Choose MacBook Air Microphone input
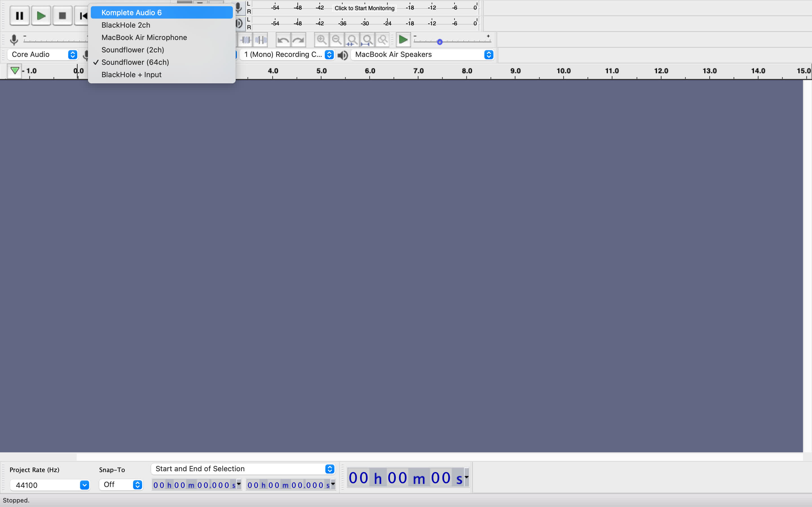This screenshot has height=507, width=812. click(x=144, y=37)
